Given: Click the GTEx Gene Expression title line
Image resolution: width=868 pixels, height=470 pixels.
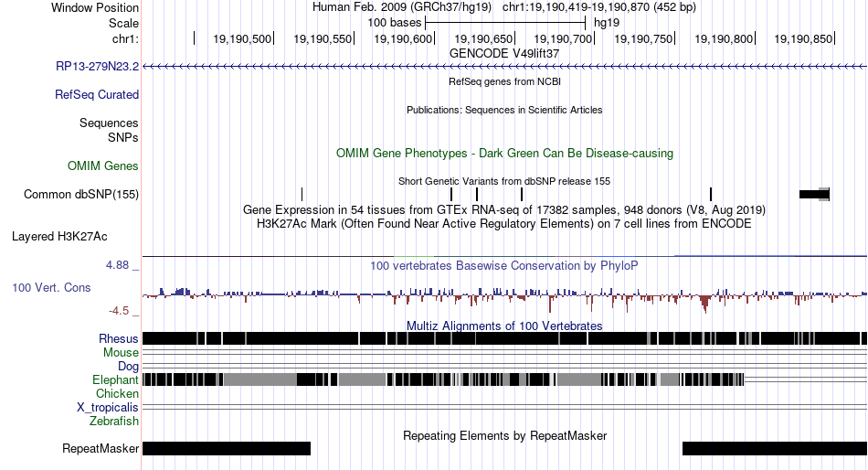Looking at the screenshot, I should pos(504,210).
